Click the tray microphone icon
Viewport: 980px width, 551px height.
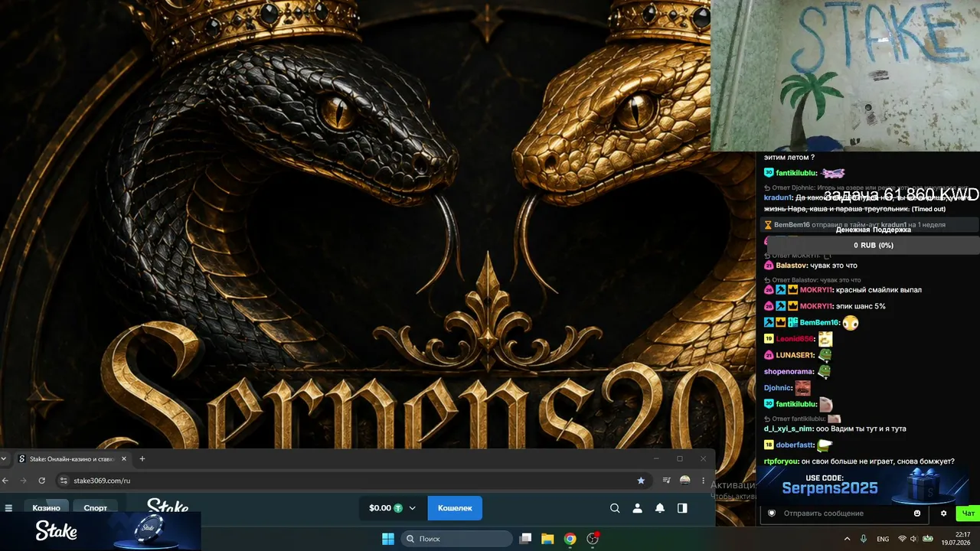864,539
